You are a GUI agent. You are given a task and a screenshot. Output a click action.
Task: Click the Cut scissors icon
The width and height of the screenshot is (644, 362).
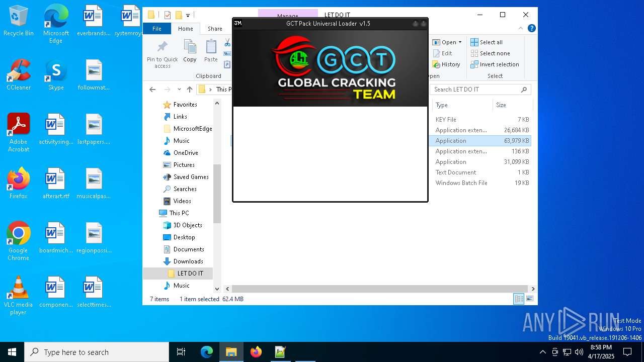pyautogui.click(x=227, y=43)
